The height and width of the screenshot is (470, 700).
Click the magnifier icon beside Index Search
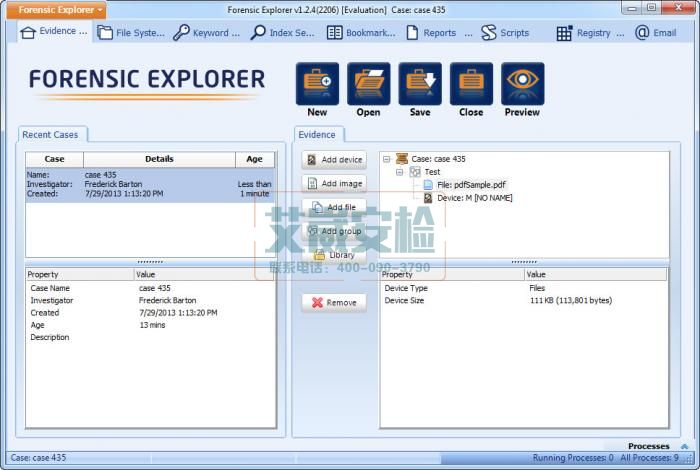[x=258, y=33]
